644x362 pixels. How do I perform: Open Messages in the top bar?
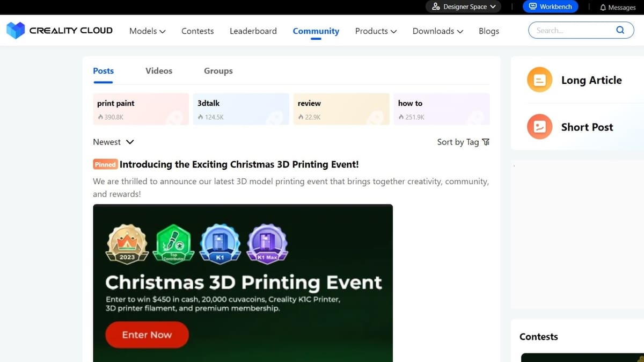click(x=618, y=8)
